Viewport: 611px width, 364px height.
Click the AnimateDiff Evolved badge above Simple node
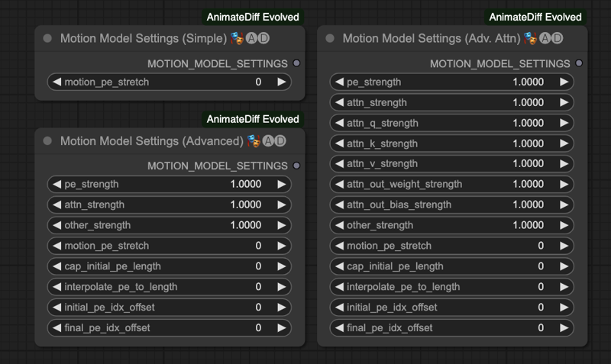point(253,17)
